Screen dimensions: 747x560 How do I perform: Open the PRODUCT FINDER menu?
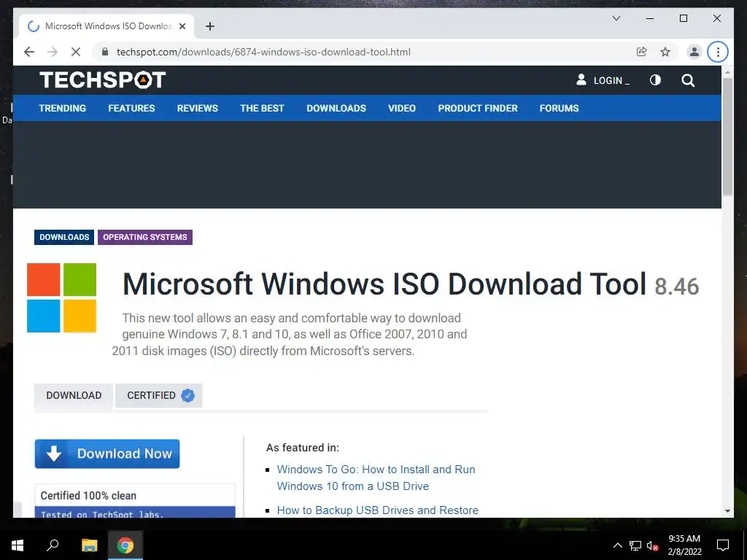(477, 108)
